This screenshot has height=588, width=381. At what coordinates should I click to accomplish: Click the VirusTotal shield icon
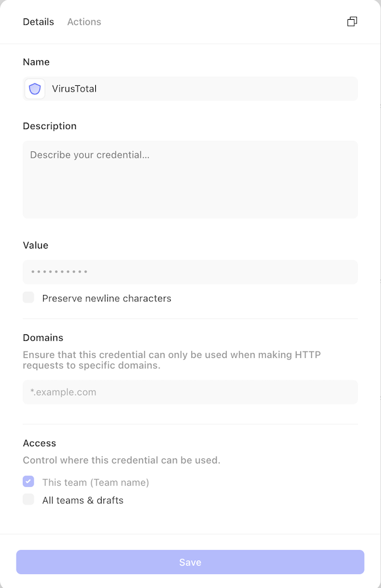coord(35,89)
